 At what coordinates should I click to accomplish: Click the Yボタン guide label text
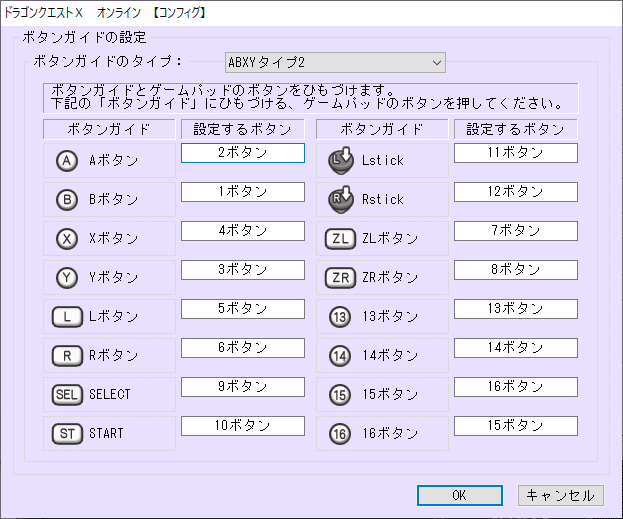[x=114, y=277]
